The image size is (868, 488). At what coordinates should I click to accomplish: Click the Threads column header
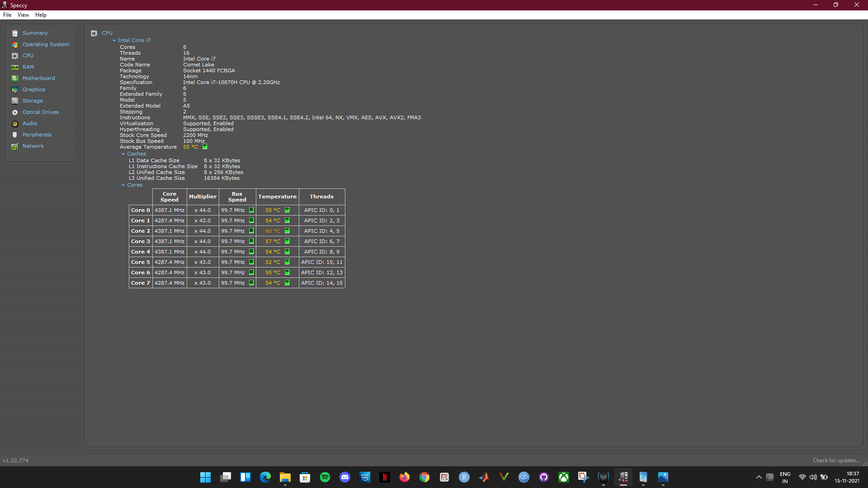[322, 197]
